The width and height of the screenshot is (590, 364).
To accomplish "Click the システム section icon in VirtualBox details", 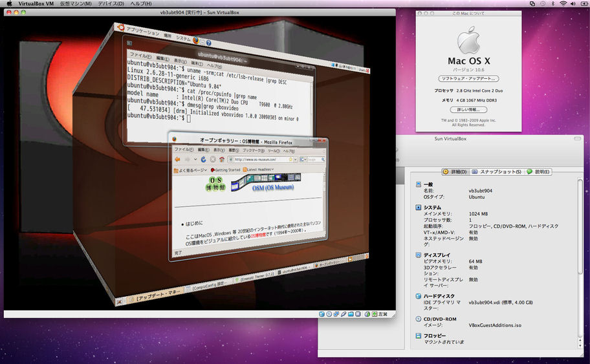I will click(418, 207).
